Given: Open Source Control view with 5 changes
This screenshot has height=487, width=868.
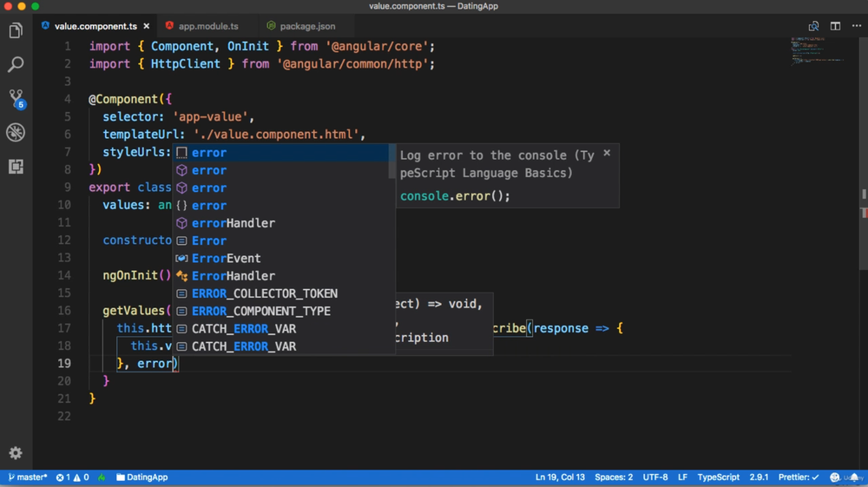Looking at the screenshot, I should 16,98.
